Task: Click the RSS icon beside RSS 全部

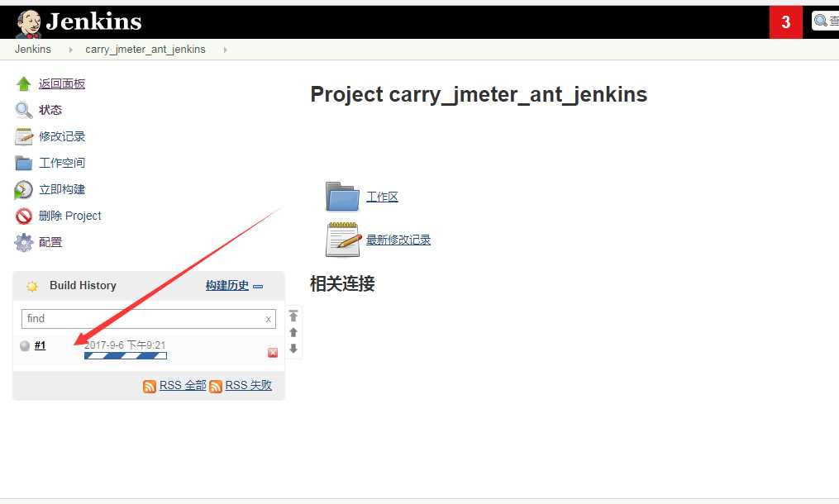Action: (x=150, y=386)
